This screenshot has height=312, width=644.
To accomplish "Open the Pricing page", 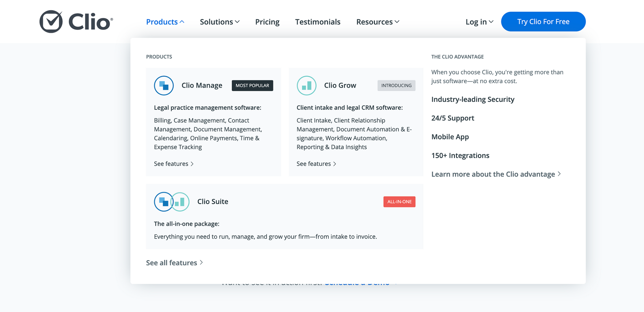I will [x=267, y=22].
